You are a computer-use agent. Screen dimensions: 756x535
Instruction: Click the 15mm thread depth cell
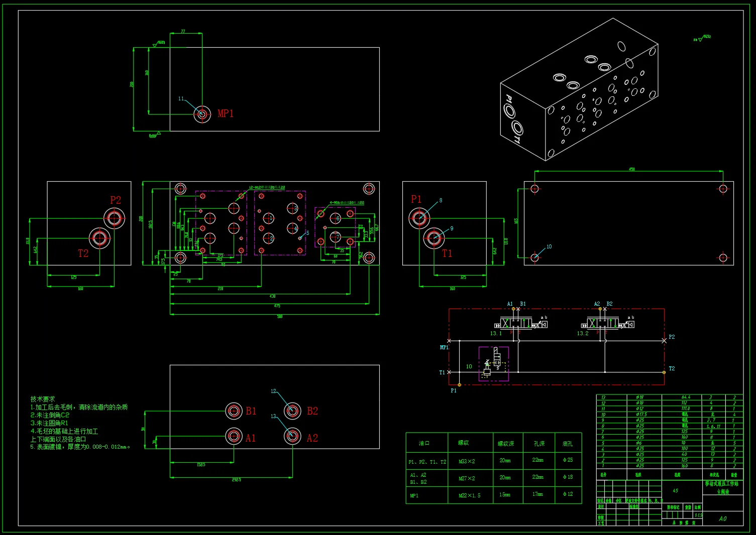click(x=505, y=495)
